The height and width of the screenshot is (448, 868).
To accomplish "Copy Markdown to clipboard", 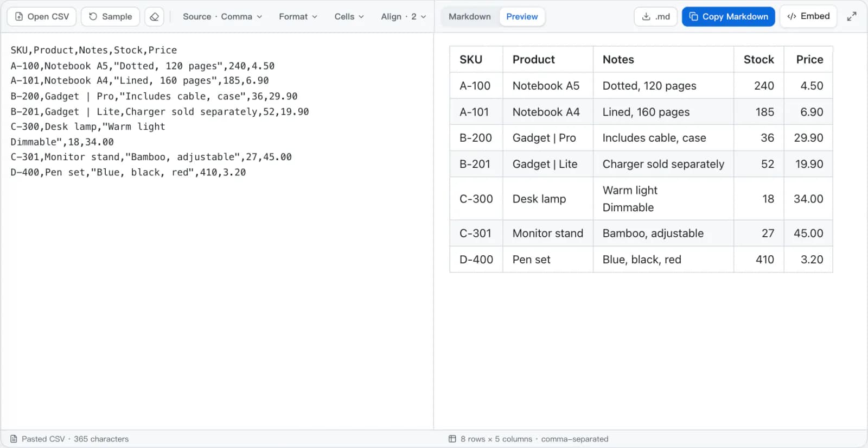I will click(729, 17).
